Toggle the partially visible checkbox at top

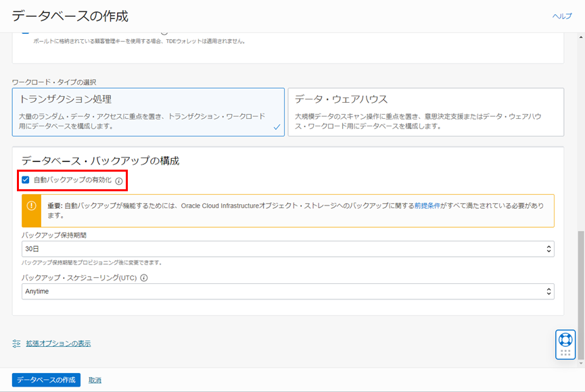(x=26, y=32)
